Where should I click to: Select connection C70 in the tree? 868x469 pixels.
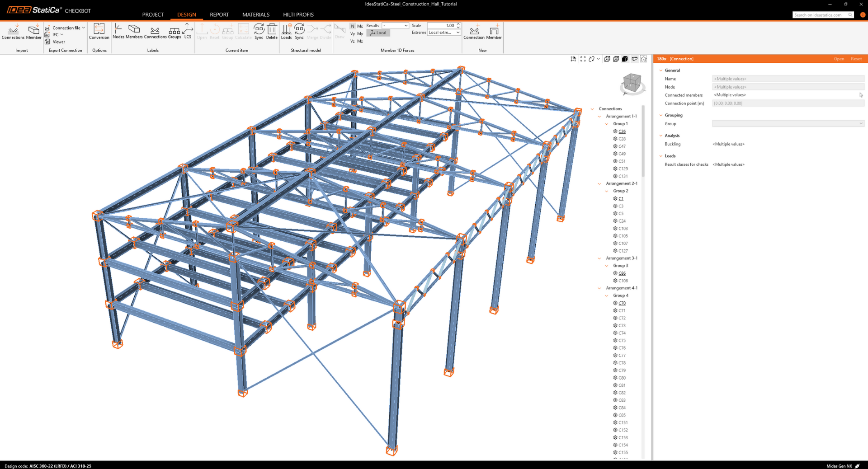[x=622, y=303]
